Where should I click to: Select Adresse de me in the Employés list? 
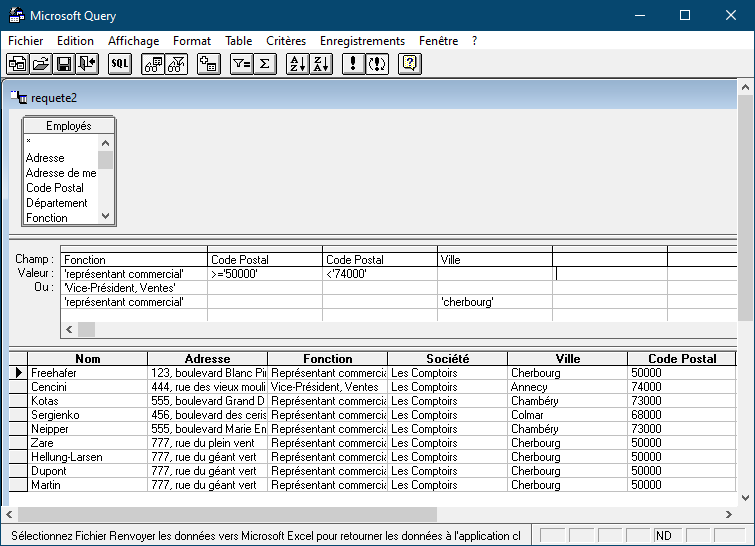(x=61, y=173)
